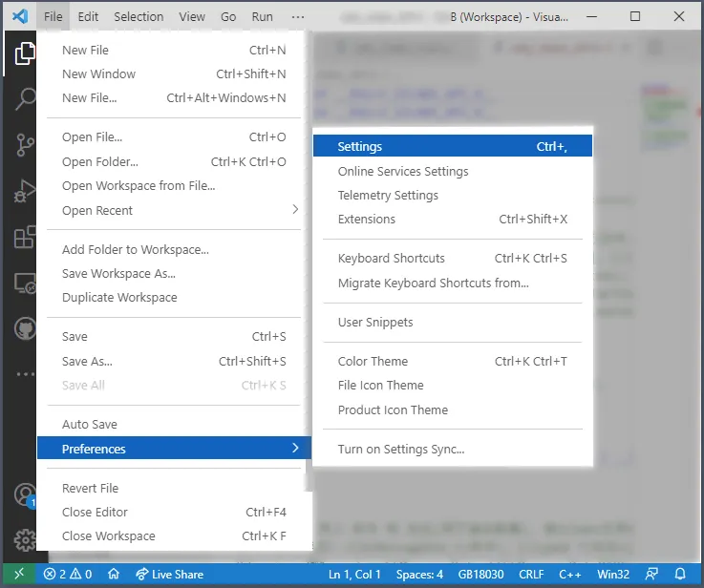Screen dimensions: 704x588
Task: Open the Go menu
Action: coord(228,16)
